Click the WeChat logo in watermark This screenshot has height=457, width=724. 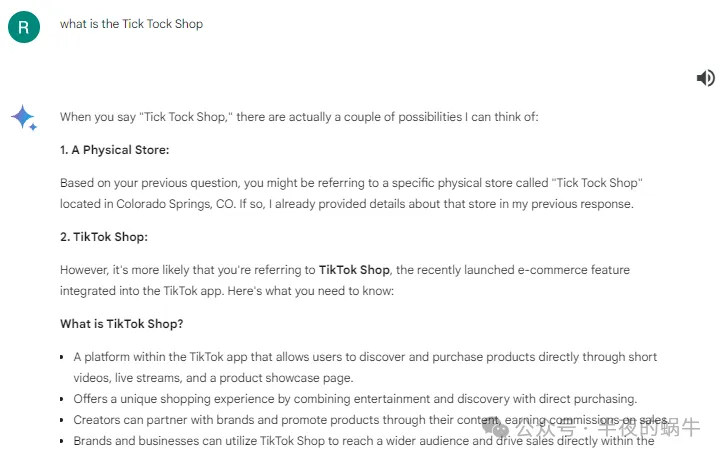pyautogui.click(x=495, y=428)
